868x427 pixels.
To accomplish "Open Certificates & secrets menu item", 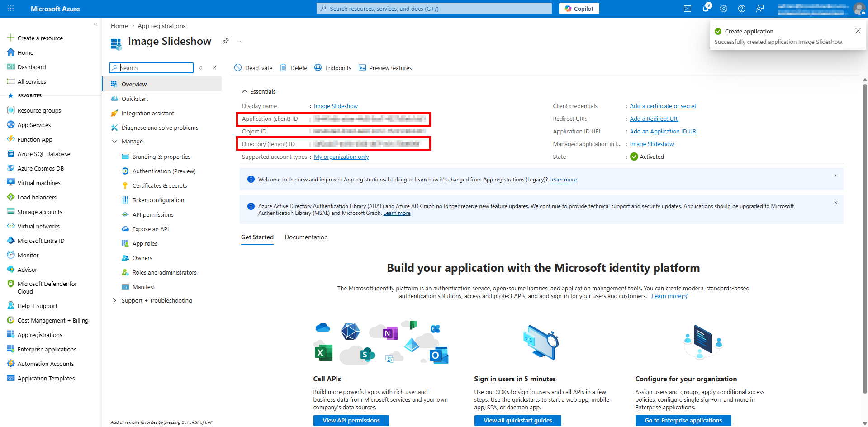I will tap(160, 186).
